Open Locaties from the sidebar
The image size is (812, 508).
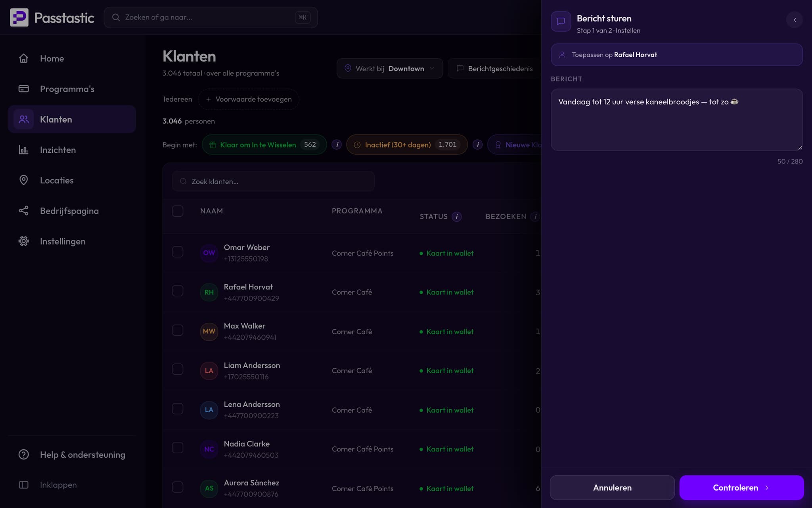pyautogui.click(x=72, y=180)
